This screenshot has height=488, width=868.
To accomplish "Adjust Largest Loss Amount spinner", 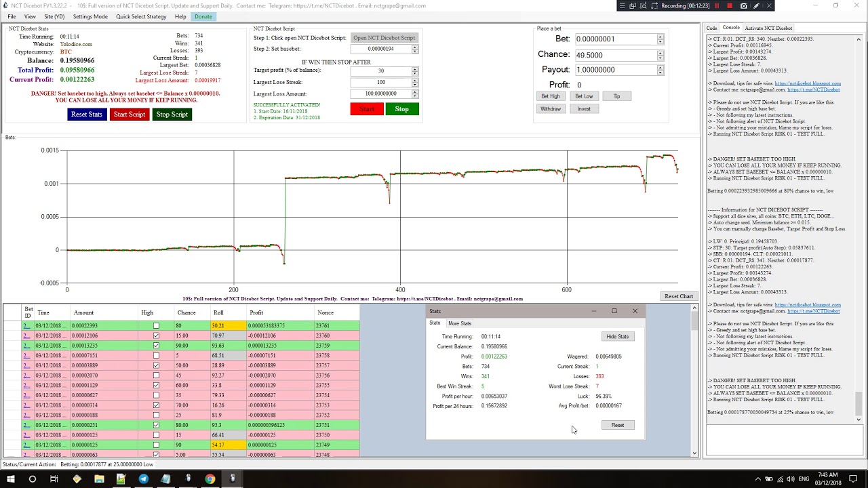I will tap(415, 94).
